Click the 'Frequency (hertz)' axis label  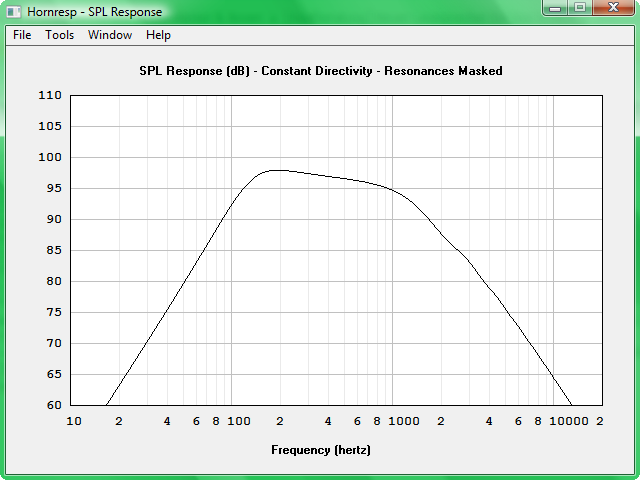tap(321, 450)
